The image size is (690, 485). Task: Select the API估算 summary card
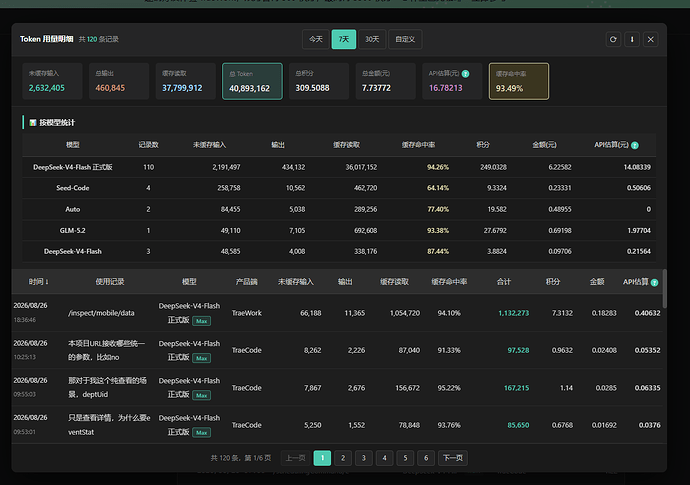click(452, 81)
